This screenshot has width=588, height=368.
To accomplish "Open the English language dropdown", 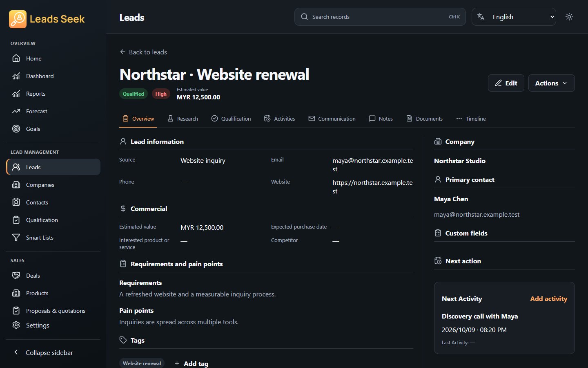I will 514,17.
